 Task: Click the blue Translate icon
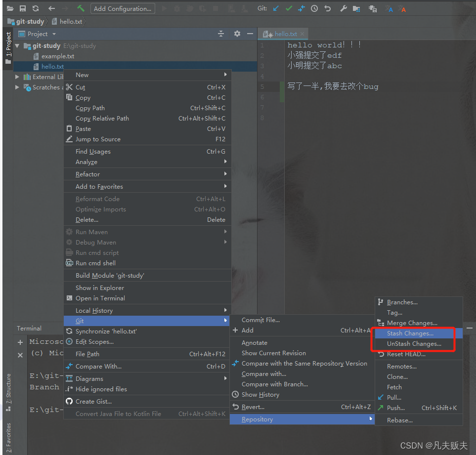(x=389, y=9)
